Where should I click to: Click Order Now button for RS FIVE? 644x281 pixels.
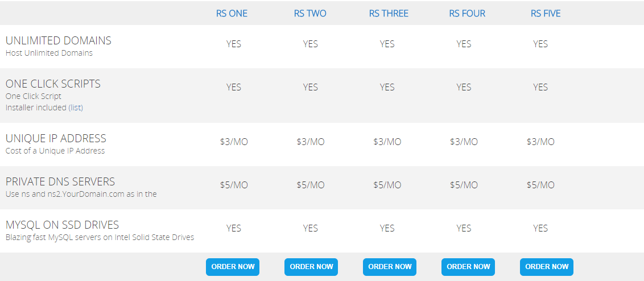(x=547, y=267)
